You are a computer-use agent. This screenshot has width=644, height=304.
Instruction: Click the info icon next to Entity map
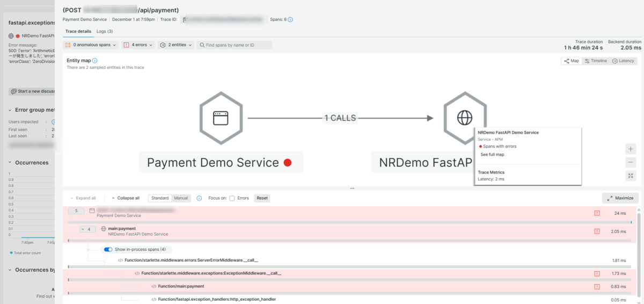pos(95,61)
